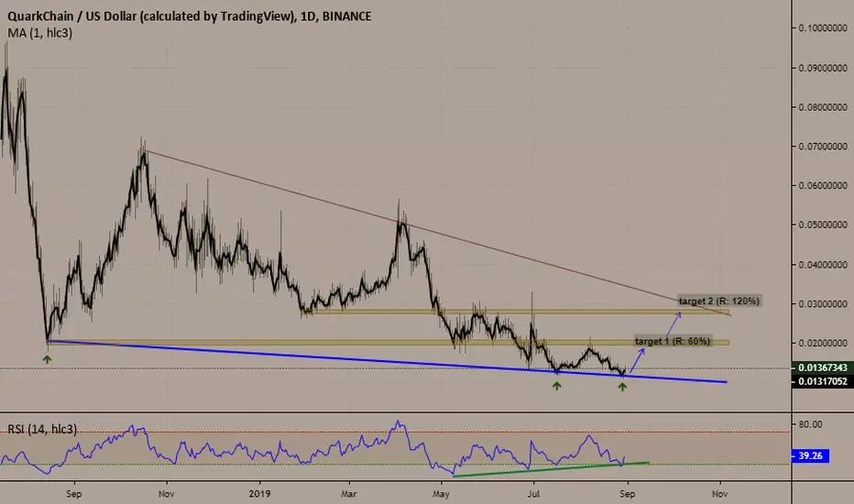This screenshot has height=504, width=854.
Task: Select the green RSI divergence trendline
Action: [x=551, y=469]
